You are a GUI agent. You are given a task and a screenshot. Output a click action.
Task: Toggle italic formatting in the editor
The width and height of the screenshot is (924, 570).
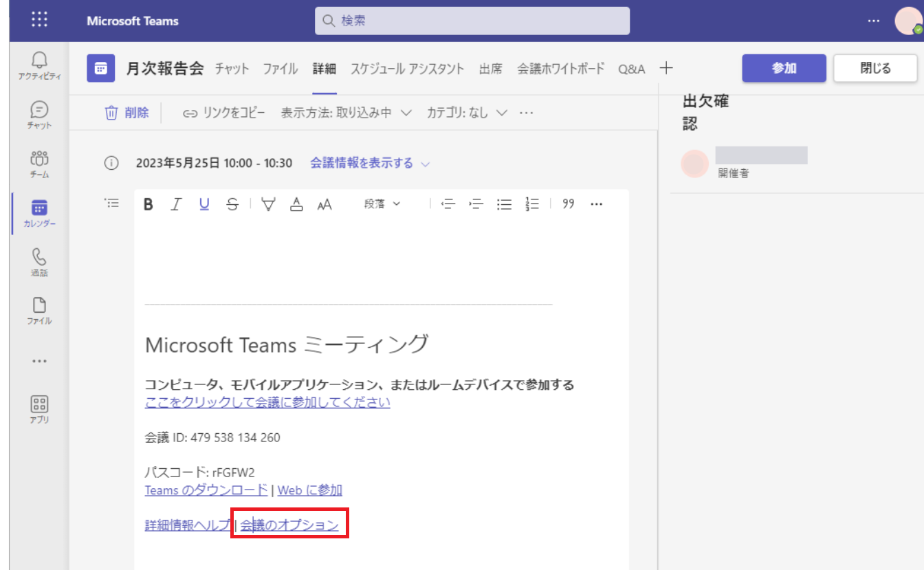[x=176, y=204]
